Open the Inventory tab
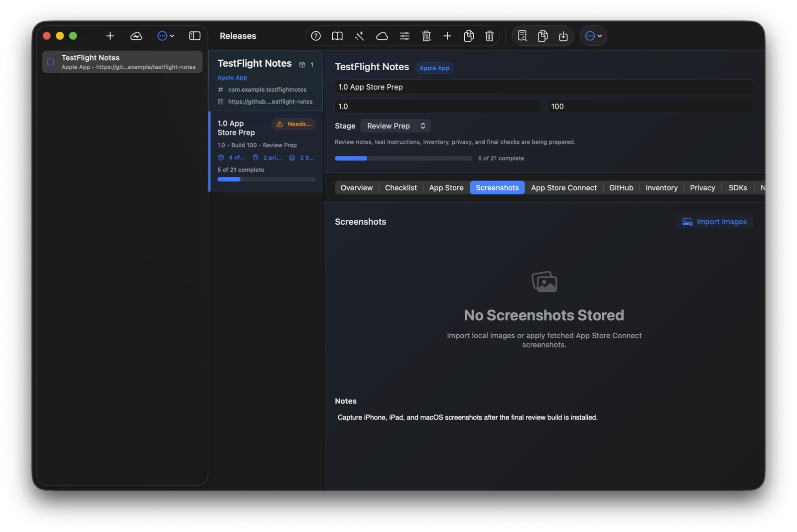The width and height of the screenshot is (797, 532). 662,188
